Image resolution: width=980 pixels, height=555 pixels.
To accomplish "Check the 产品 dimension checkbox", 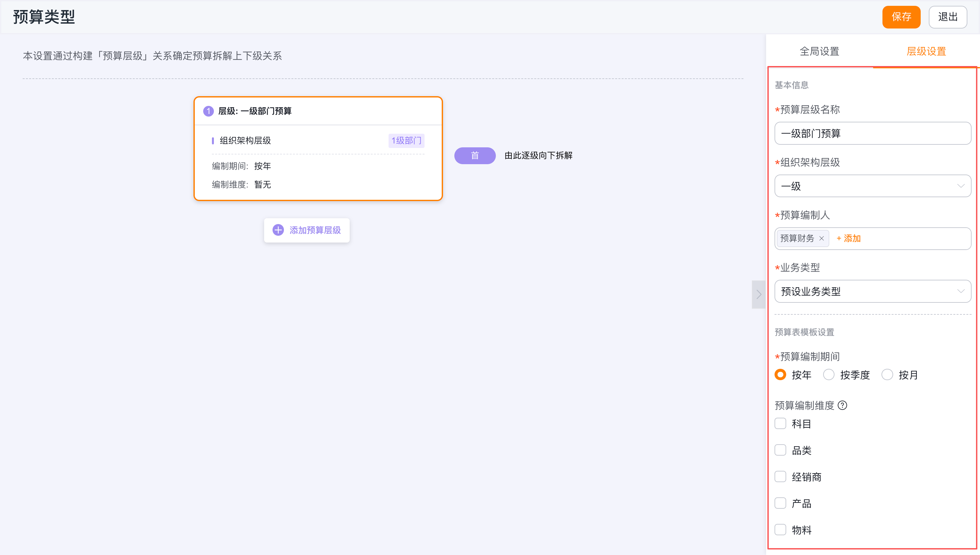I will 780,503.
